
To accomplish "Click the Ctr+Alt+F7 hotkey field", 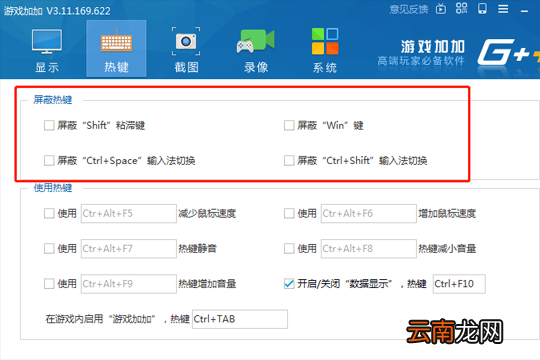I will pos(129,249).
